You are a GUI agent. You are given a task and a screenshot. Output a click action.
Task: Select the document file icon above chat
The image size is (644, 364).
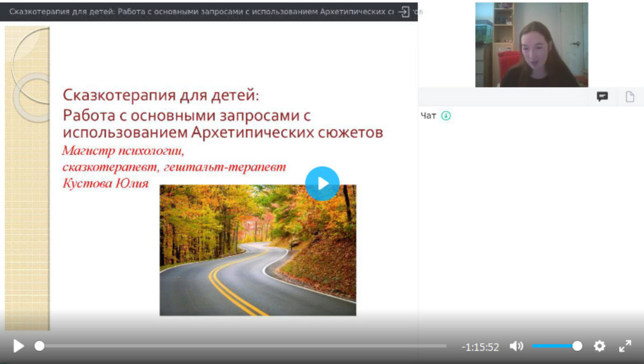(x=629, y=97)
